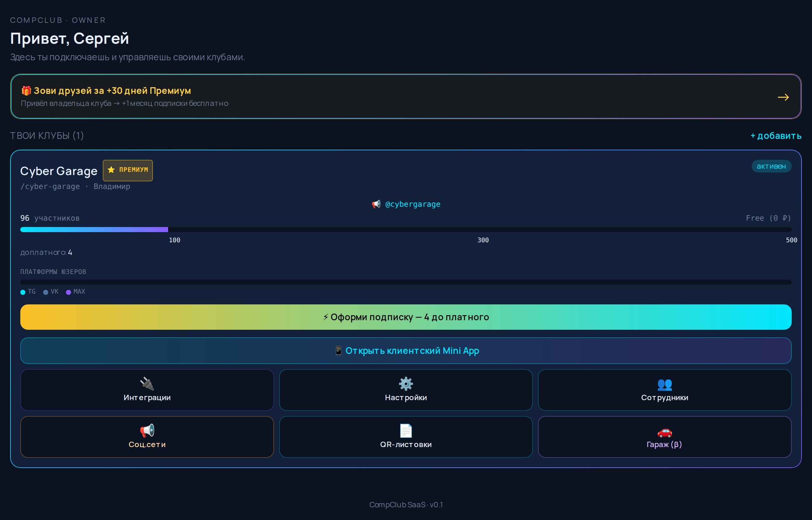Open the клиентский Mini App
Viewport: 812px width, 520px height.
406,351
